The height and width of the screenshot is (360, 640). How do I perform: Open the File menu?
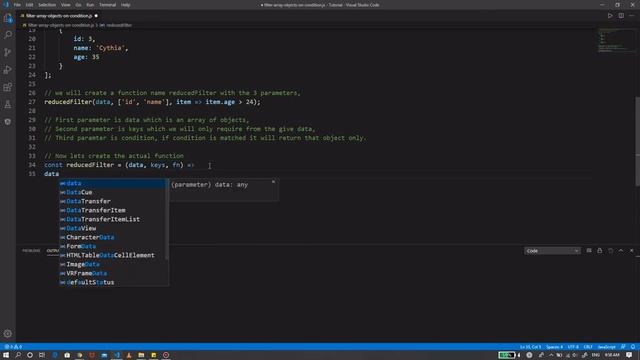click(17, 5)
